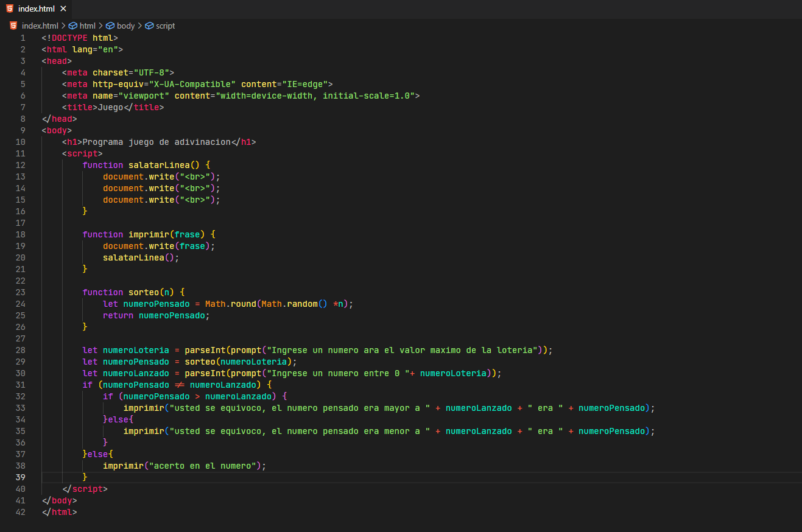The width and height of the screenshot is (802, 532).
Task: Click the body breadcrumb item
Action: [126, 26]
